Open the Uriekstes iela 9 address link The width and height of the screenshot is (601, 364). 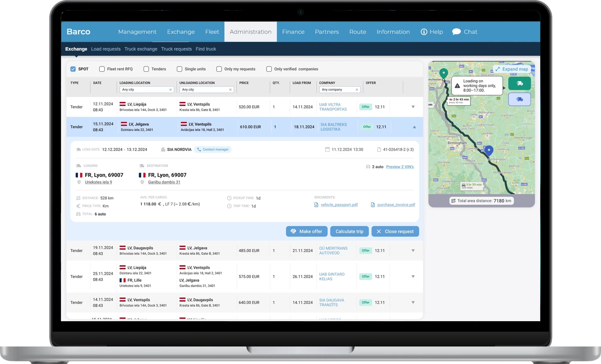(98, 182)
